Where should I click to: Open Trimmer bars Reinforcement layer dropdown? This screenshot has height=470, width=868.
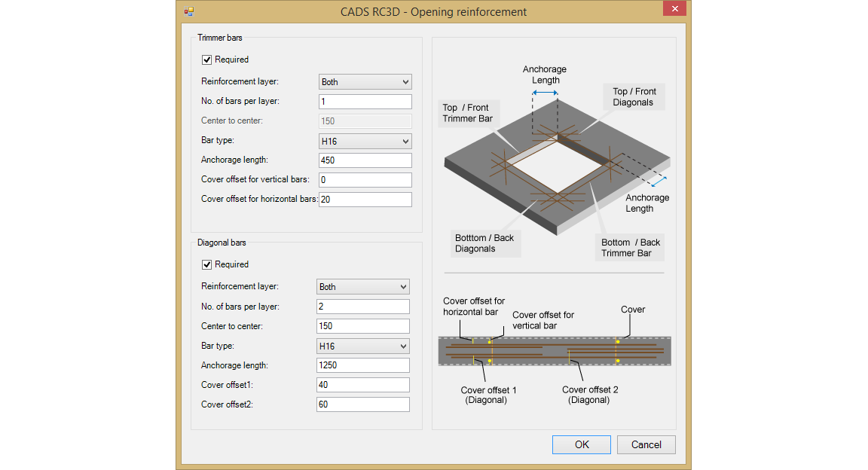pos(365,82)
